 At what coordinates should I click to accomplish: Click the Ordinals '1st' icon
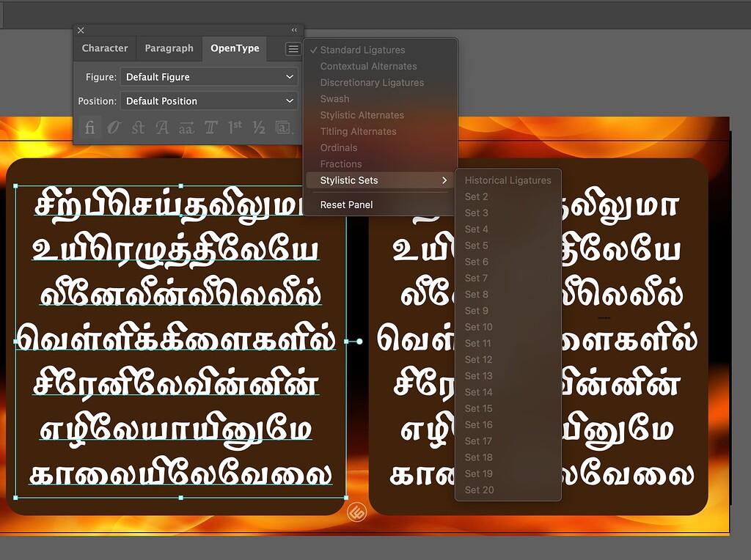coord(234,127)
